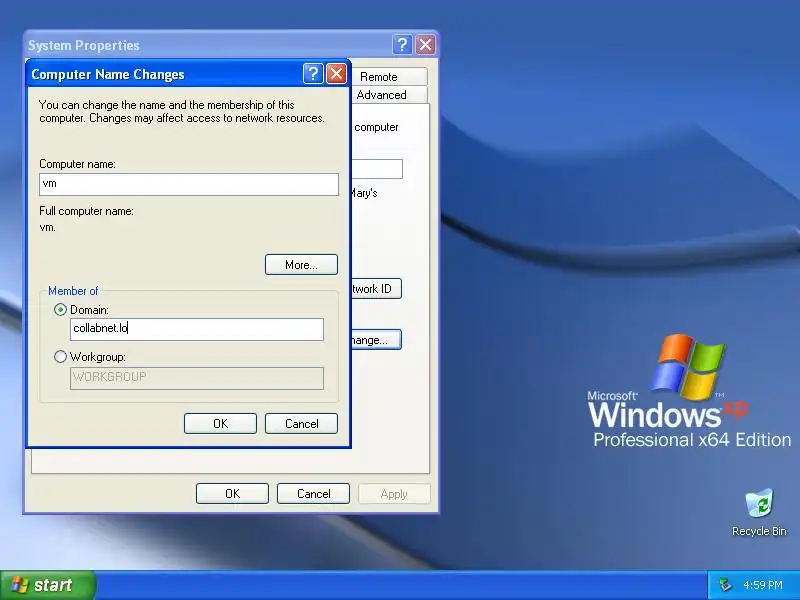This screenshot has height=600, width=800.
Task: Click the disabled WORKGROUP text field
Action: click(x=197, y=378)
